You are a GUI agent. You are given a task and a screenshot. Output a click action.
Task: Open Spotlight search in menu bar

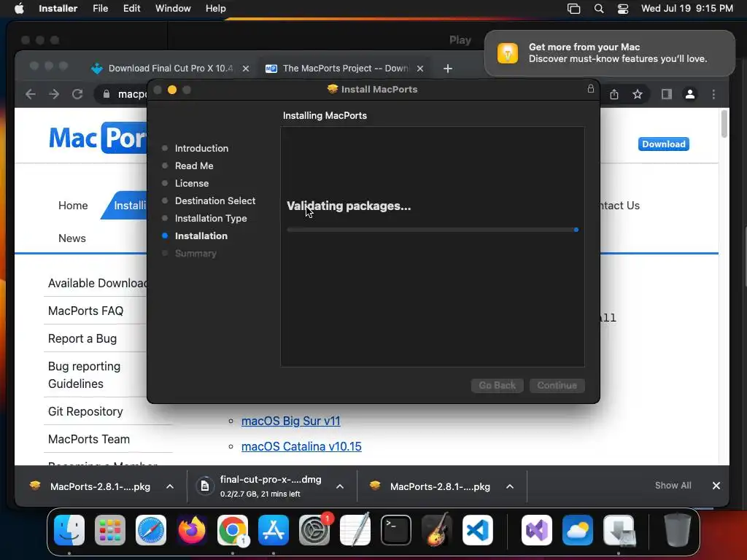click(599, 9)
